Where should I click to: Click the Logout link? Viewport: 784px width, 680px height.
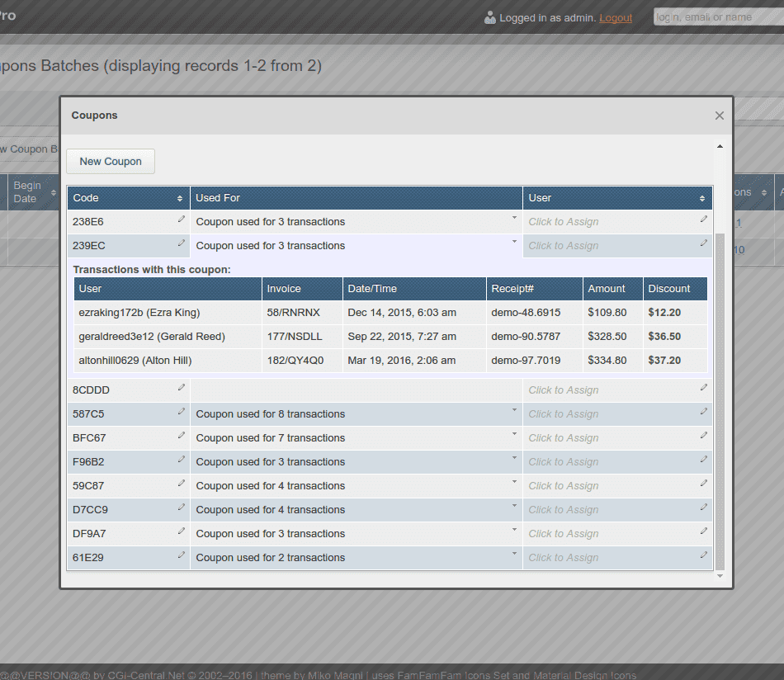(x=616, y=18)
